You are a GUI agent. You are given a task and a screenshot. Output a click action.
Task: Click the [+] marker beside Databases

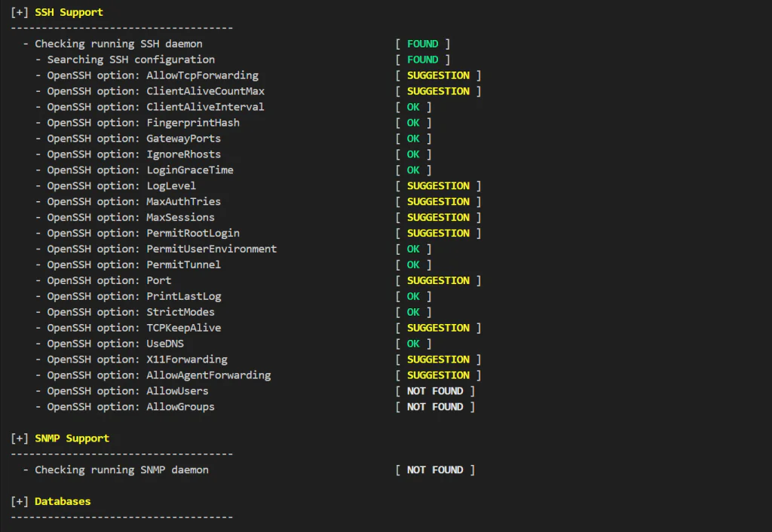point(20,502)
